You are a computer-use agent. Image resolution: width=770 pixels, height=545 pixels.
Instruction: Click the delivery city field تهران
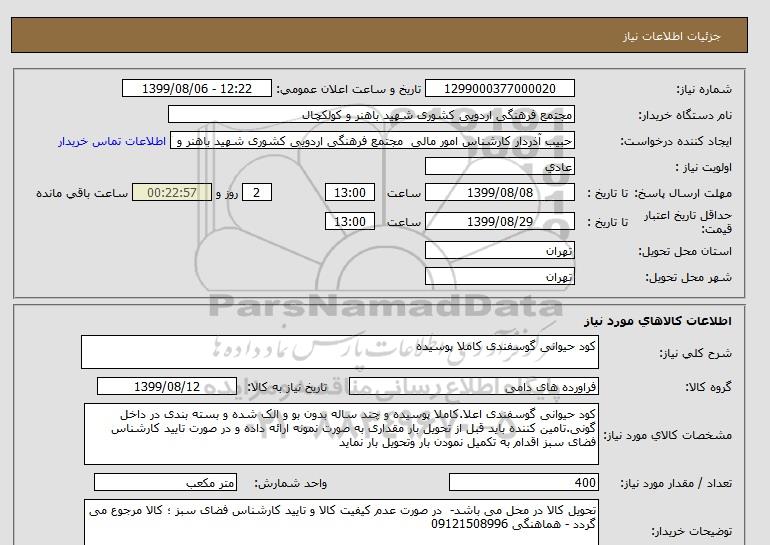pyautogui.click(x=499, y=276)
